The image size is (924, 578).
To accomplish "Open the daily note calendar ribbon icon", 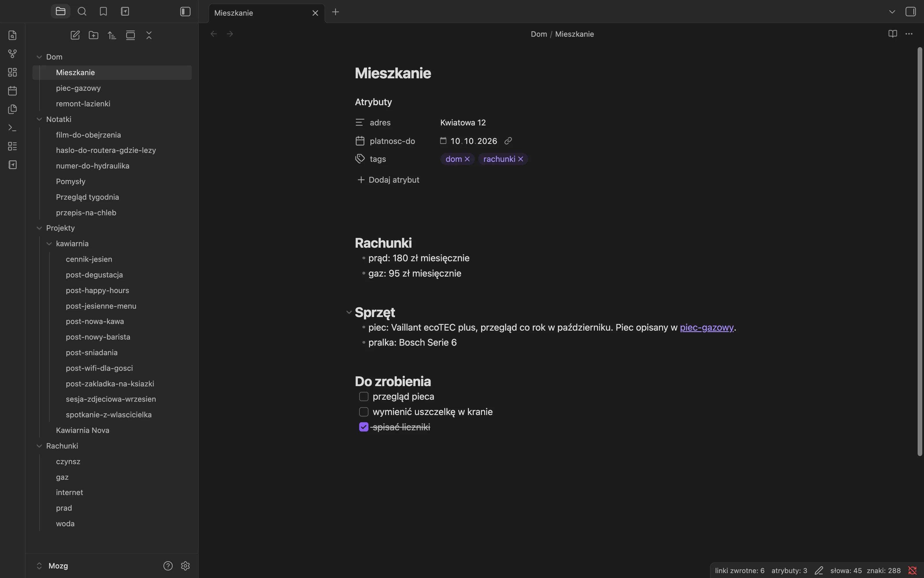I will 13,90.
